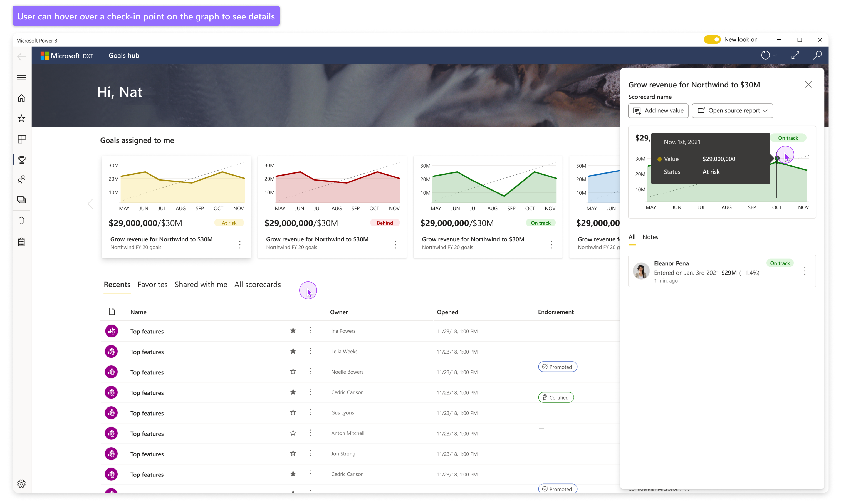
Task: Expand to full screen view
Action: point(795,55)
